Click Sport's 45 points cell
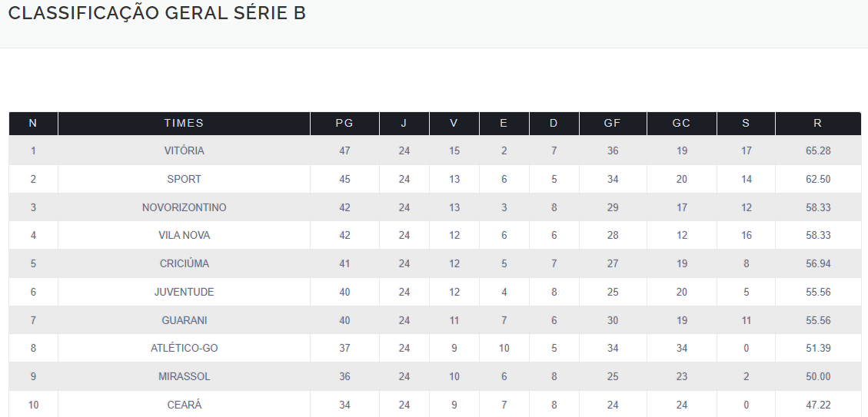 point(344,179)
